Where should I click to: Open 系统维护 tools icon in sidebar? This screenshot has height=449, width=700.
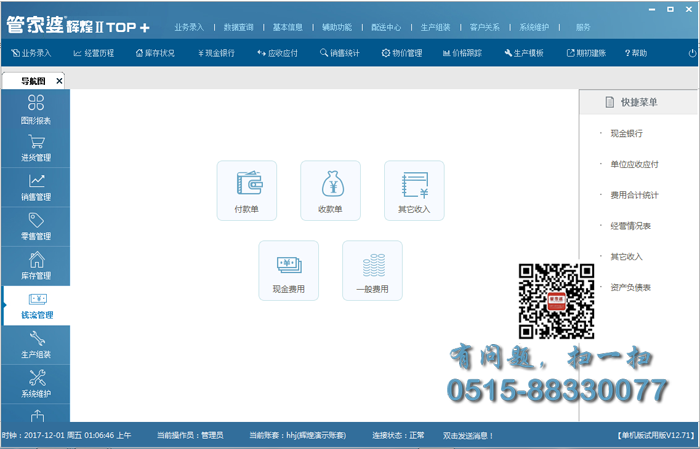click(37, 378)
